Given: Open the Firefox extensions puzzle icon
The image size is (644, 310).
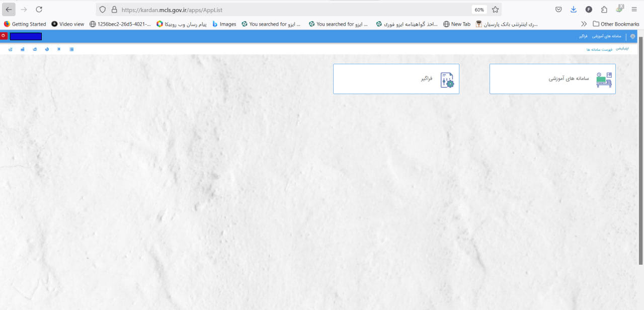Looking at the screenshot, I should pyautogui.click(x=604, y=10).
